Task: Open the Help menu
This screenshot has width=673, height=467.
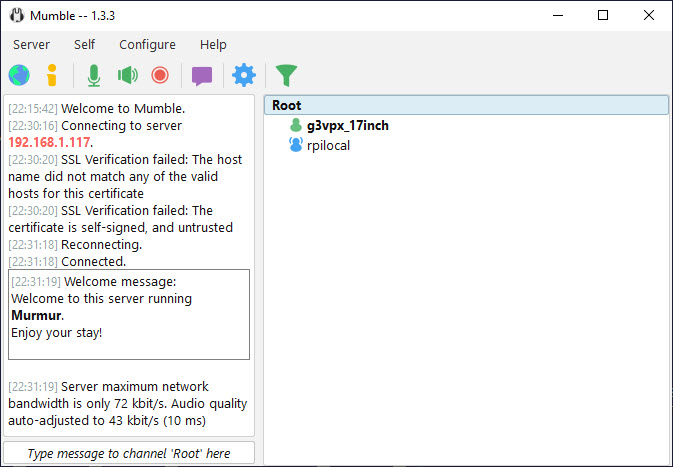Action: coord(213,45)
